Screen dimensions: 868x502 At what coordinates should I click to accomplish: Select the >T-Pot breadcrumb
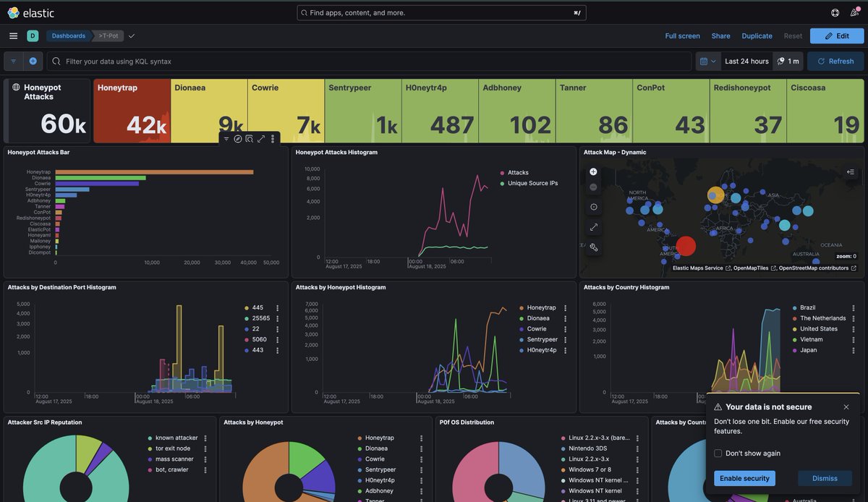[109, 35]
